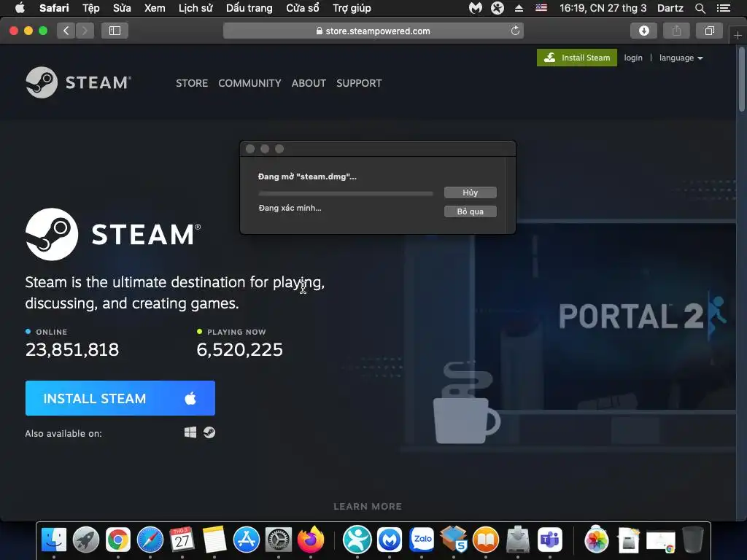This screenshot has width=747, height=560.
Task: Go to the ABOUT page
Action: point(309,83)
